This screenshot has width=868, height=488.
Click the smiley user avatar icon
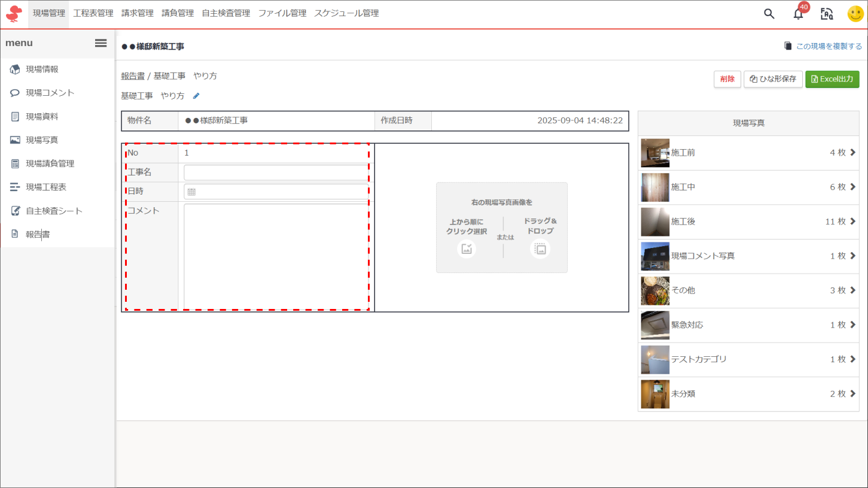(x=855, y=14)
